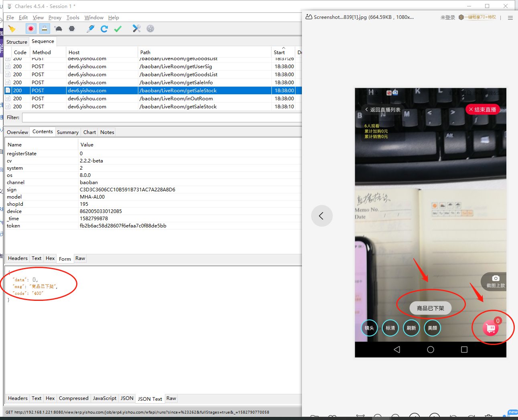Click the cv value 2.2.2-beta
Screen dimensions: 518x420
91,161
